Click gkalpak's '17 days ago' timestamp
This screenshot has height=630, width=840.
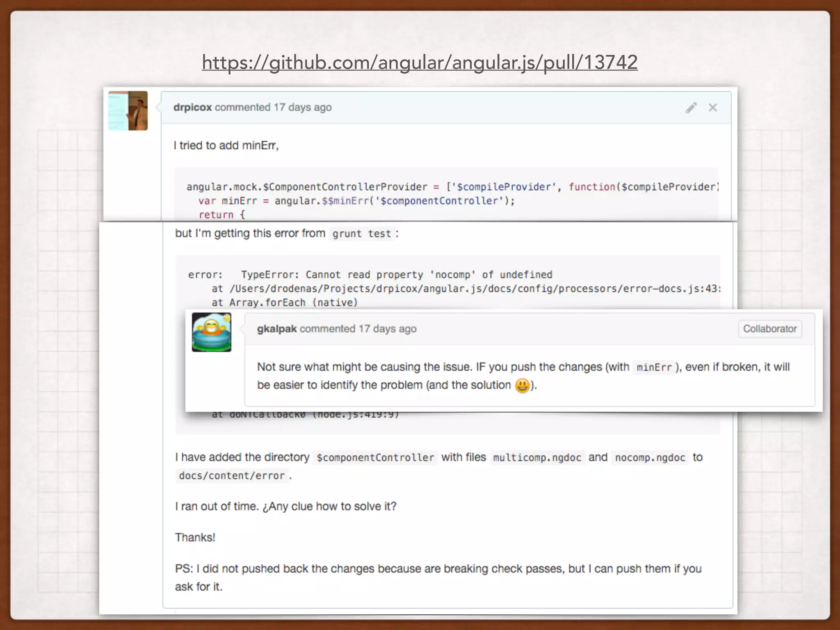(x=388, y=329)
